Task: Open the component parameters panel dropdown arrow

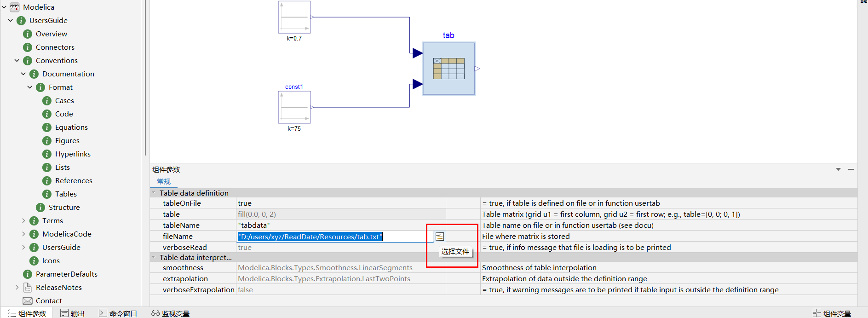Action: click(x=838, y=170)
